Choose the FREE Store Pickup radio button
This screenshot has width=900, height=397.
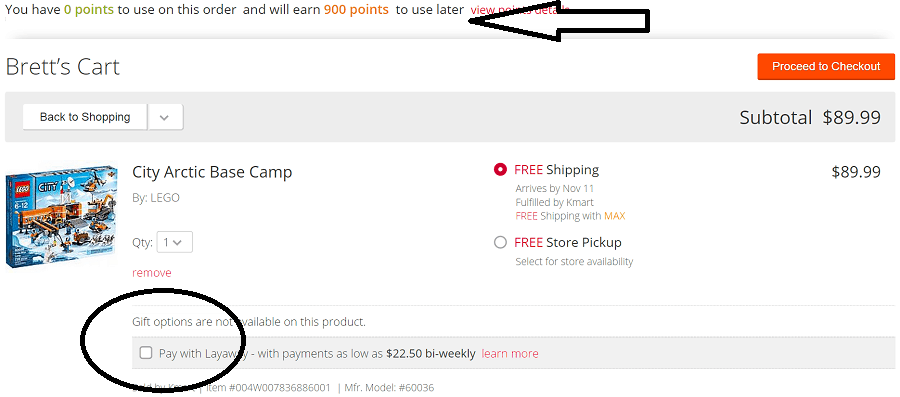(x=501, y=243)
